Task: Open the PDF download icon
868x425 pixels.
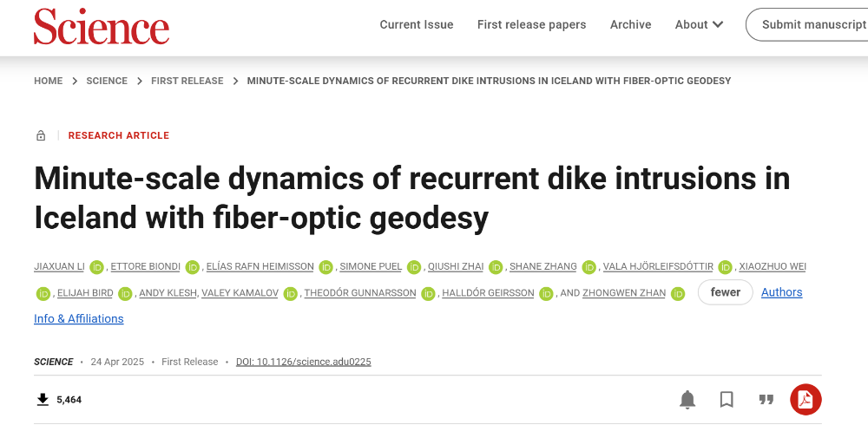Action: [805, 400]
